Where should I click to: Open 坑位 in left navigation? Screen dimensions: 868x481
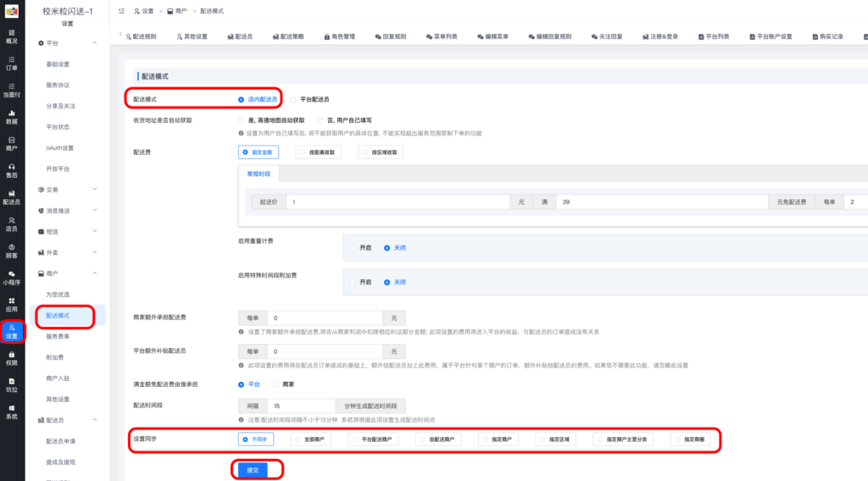pyautogui.click(x=12, y=385)
